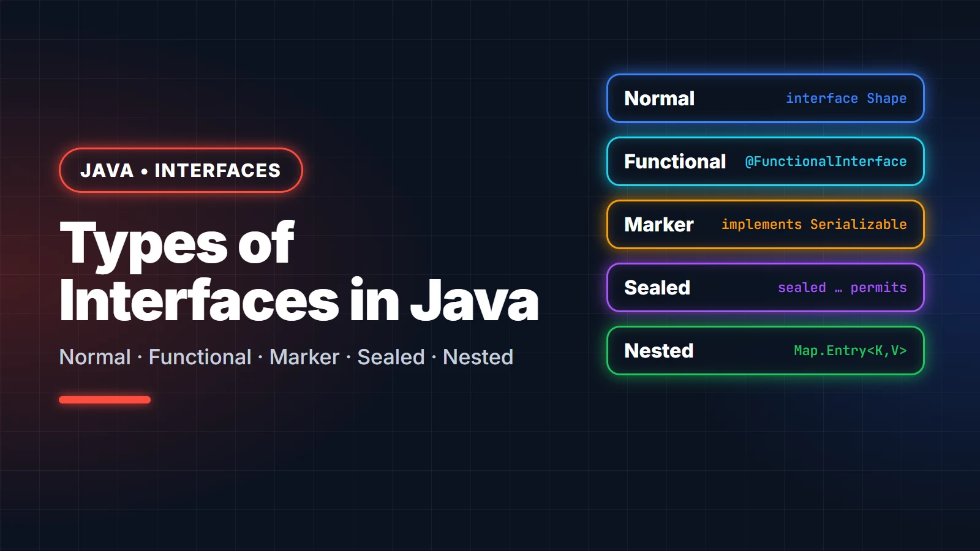Click the 'Map.Entry<K,V>' code text
This screenshot has width=980, height=551.
[x=850, y=351]
